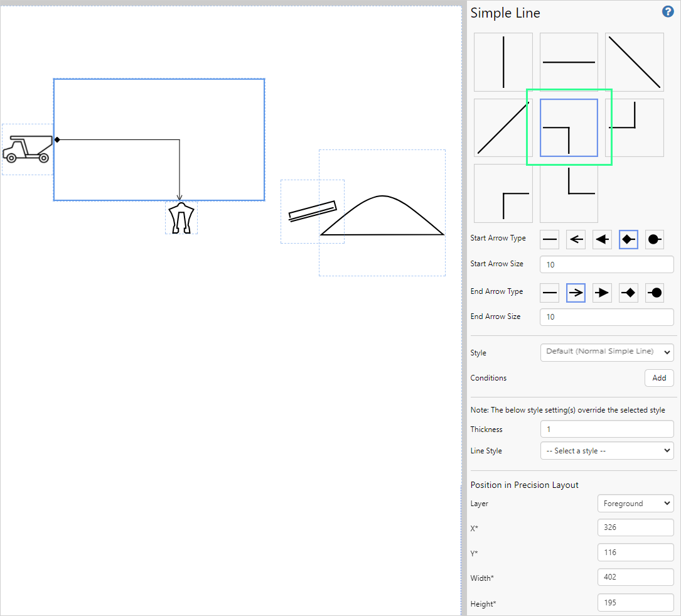The height and width of the screenshot is (616, 681).
Task: Click the Add conditions button
Action: pyautogui.click(x=658, y=378)
